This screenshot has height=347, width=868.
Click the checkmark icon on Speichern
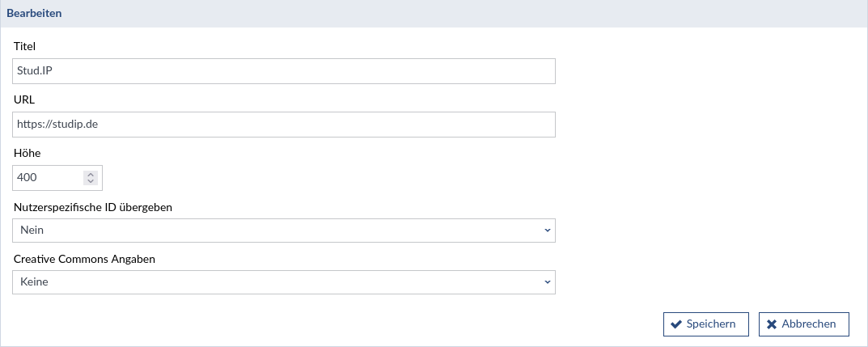coord(675,324)
